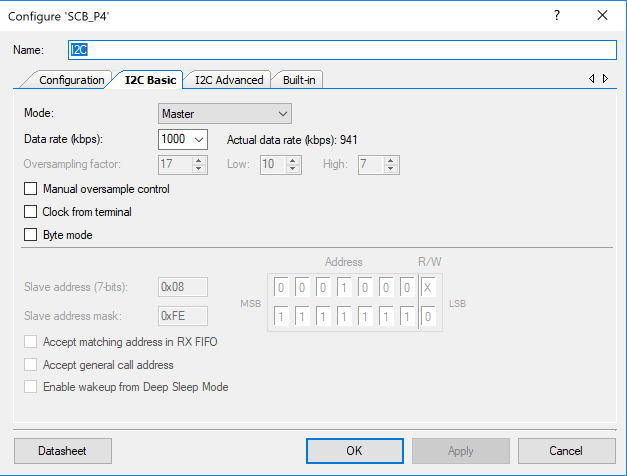The image size is (627, 476).
Task: Enable Manual oversample control checkbox
Action: point(30,188)
